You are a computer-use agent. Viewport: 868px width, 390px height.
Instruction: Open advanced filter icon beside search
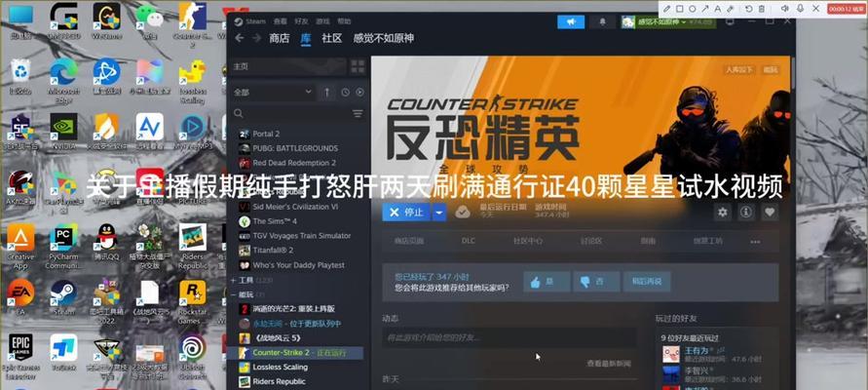click(359, 113)
